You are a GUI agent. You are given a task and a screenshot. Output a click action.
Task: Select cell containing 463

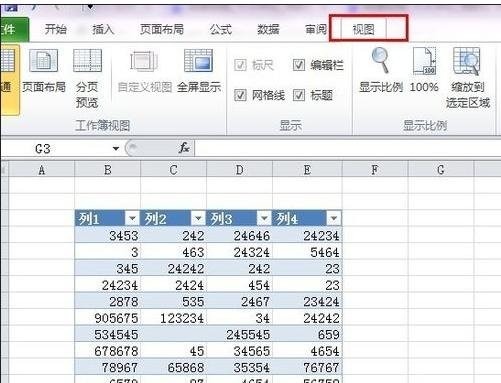(x=173, y=252)
